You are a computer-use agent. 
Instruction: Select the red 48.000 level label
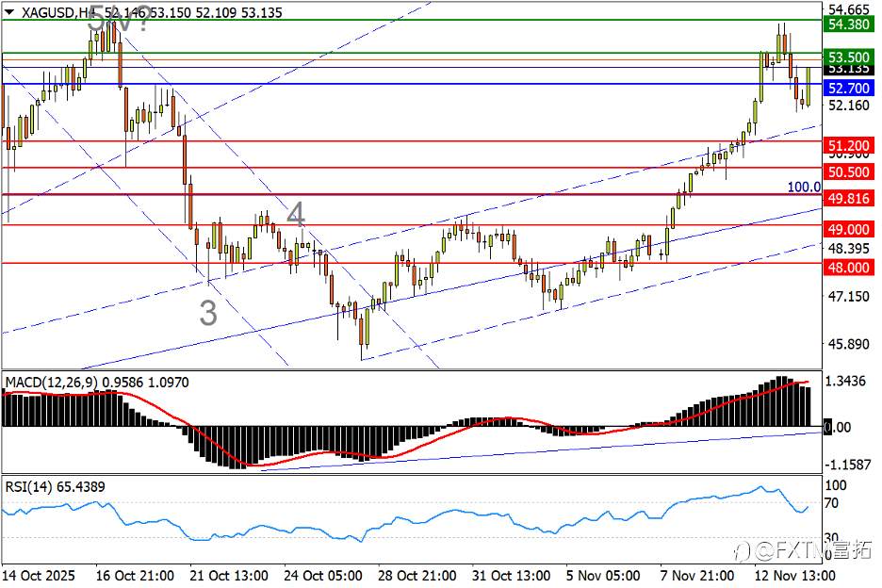(x=849, y=268)
